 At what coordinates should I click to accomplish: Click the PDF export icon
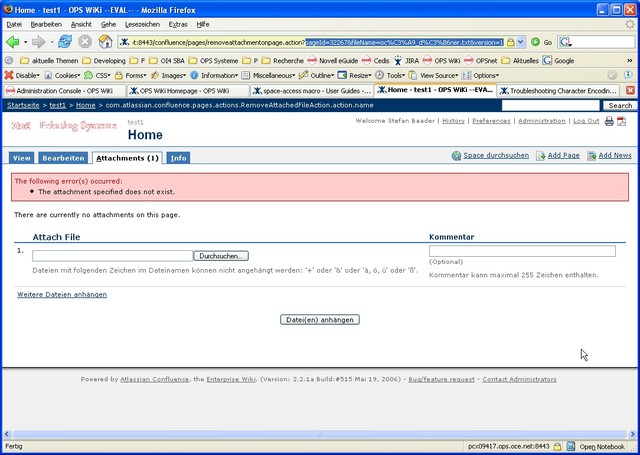pos(622,120)
